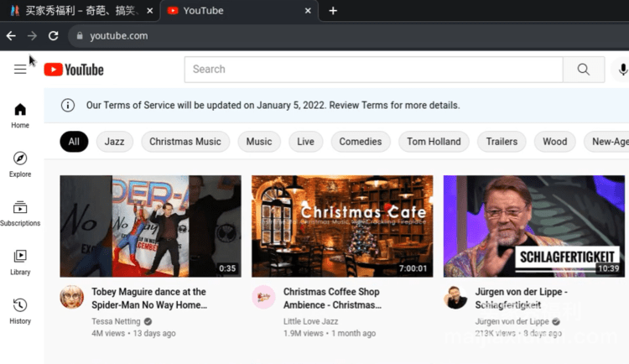Open Little Love Jazz channel name link
This screenshot has width=629, height=364.
[x=311, y=321]
